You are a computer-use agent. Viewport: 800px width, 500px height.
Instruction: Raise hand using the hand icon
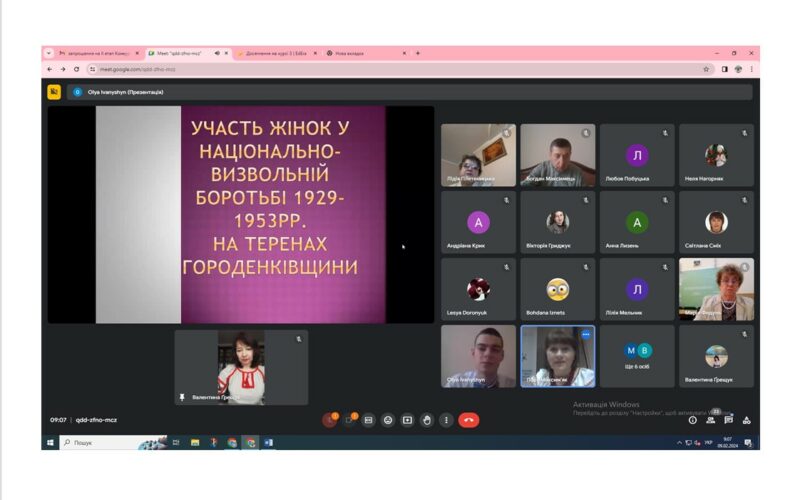427,420
